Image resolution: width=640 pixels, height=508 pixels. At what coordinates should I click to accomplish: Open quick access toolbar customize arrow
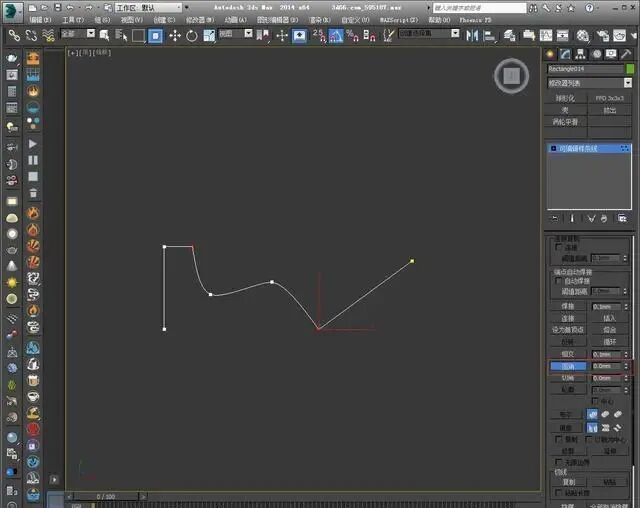pos(187,8)
